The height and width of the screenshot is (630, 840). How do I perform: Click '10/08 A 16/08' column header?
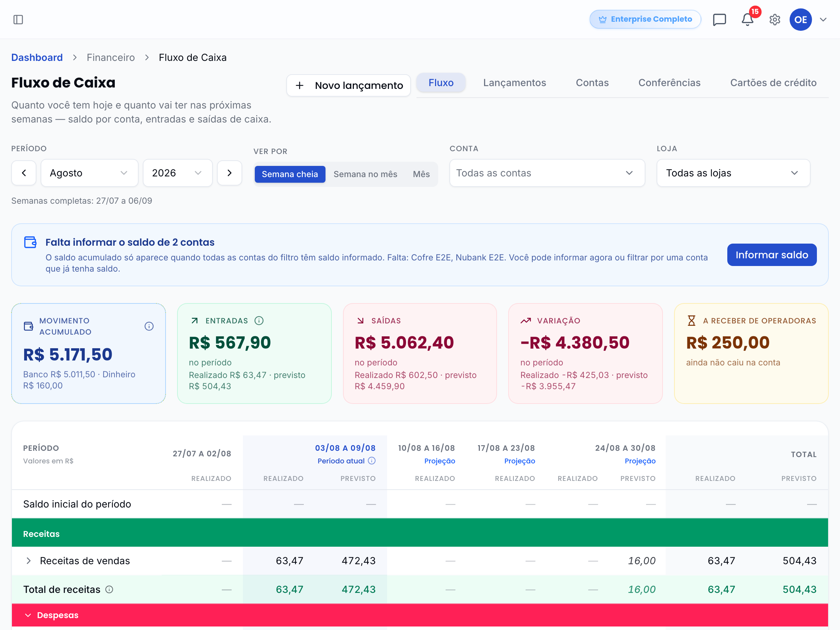(426, 448)
